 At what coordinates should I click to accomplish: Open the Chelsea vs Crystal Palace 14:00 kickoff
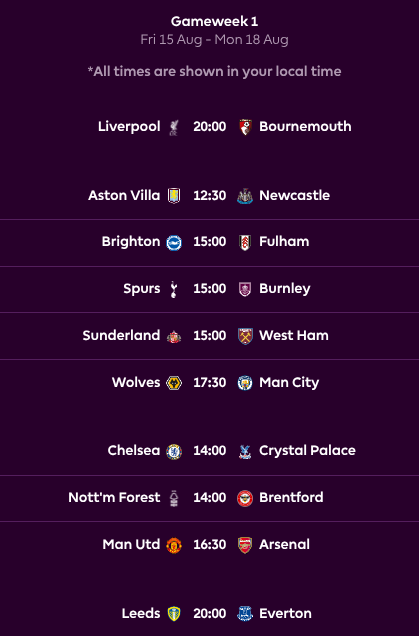pos(209,451)
